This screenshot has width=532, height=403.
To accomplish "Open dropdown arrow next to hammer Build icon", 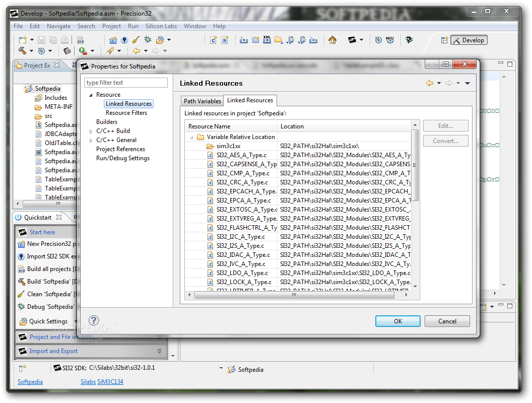I will click(x=31, y=51).
